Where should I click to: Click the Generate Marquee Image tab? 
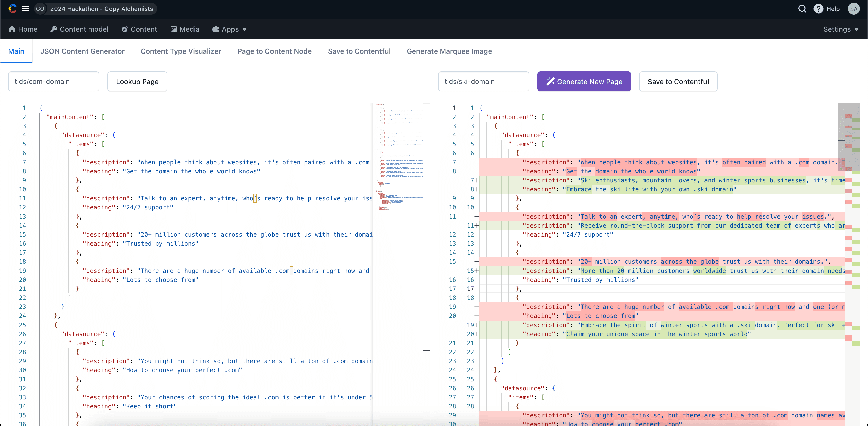click(450, 51)
